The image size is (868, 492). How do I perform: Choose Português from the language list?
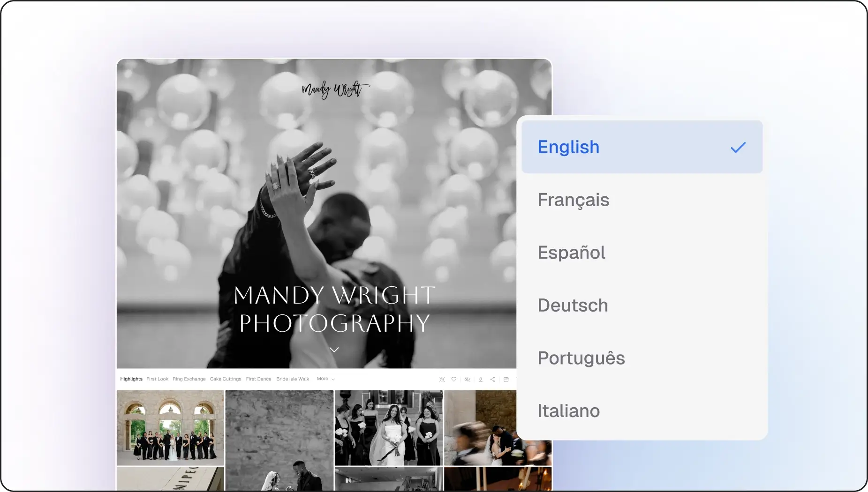tap(642, 358)
